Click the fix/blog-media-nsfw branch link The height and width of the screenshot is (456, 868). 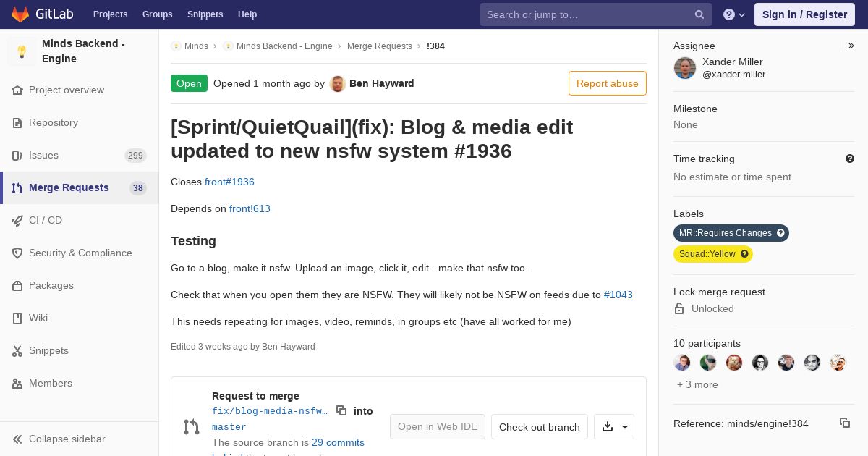pyautogui.click(x=270, y=411)
